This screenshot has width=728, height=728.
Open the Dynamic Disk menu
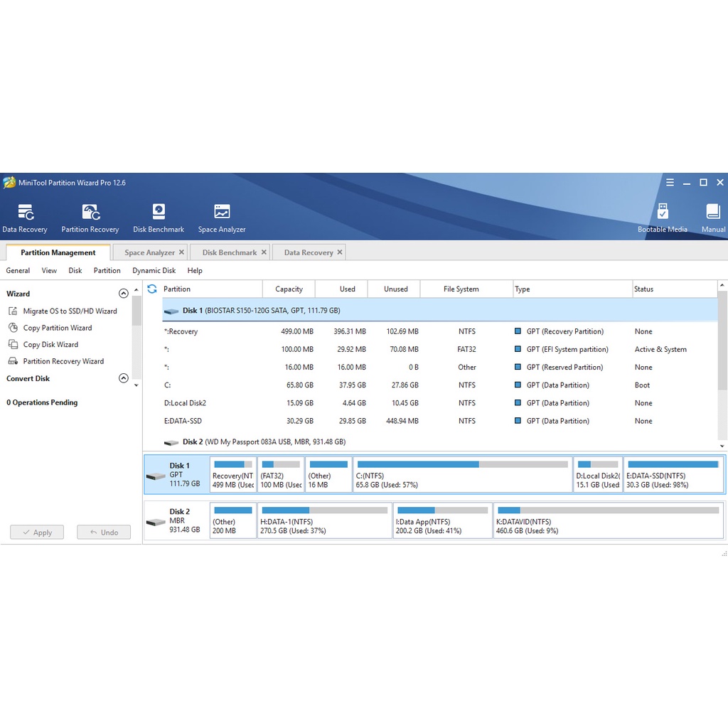coord(154,270)
